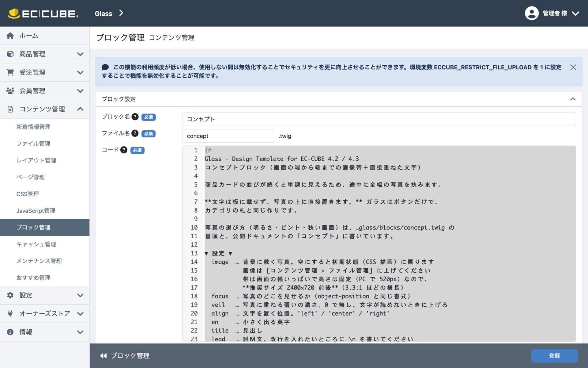The image size is (588, 368).
Task: Click the plug icon beside オーナーズストア
Action: pos(10,314)
